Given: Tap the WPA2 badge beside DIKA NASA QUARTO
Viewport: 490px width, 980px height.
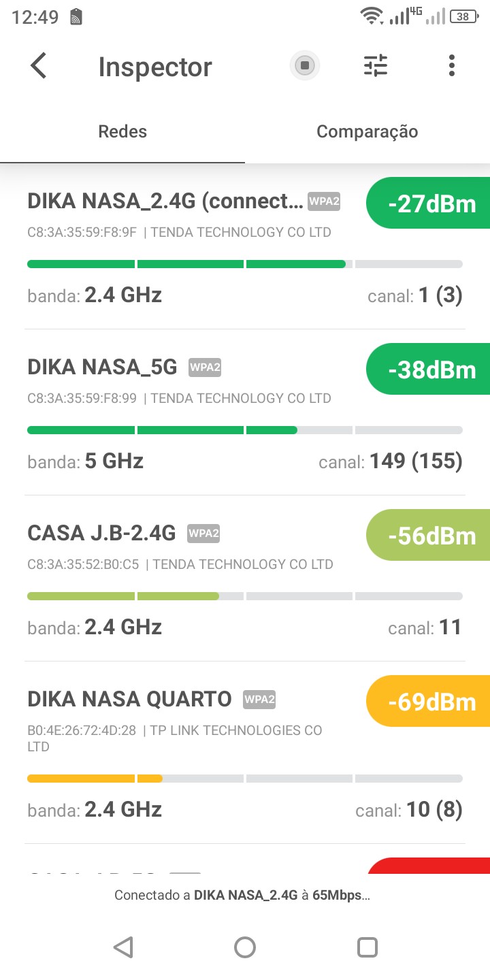Looking at the screenshot, I should (259, 699).
